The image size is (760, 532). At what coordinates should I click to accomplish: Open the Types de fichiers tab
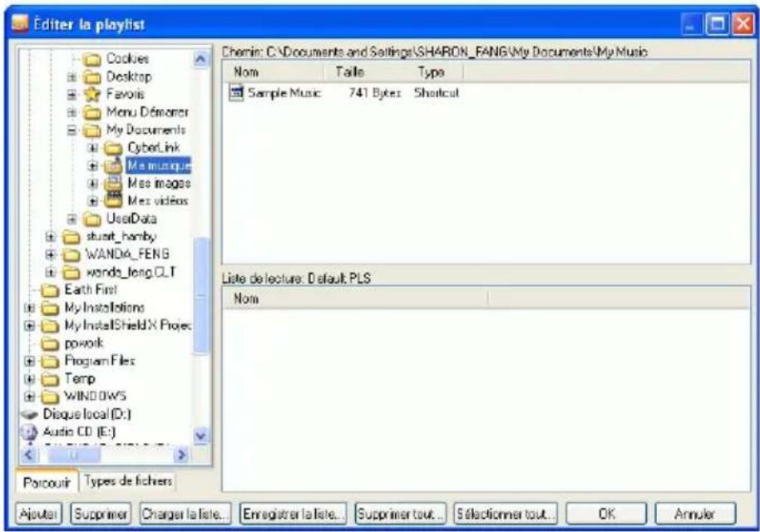(x=128, y=481)
